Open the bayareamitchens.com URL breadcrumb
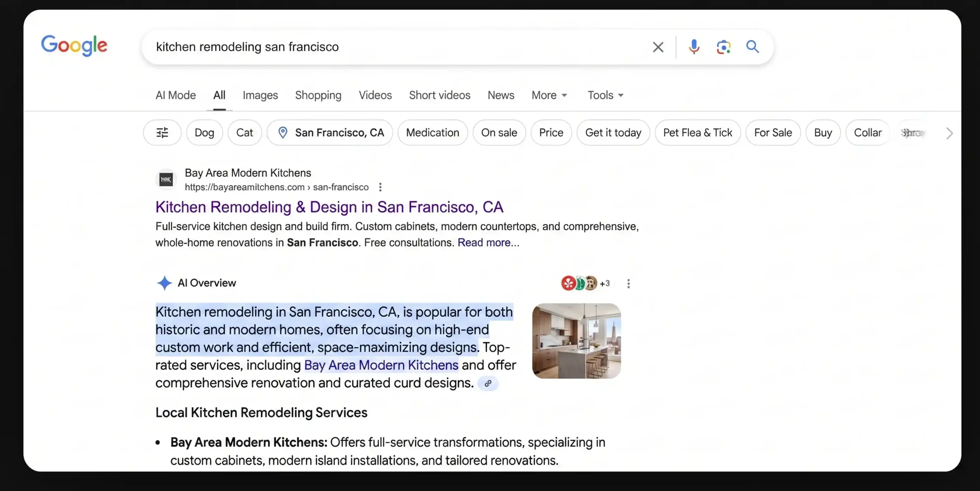980x491 pixels. (x=277, y=187)
